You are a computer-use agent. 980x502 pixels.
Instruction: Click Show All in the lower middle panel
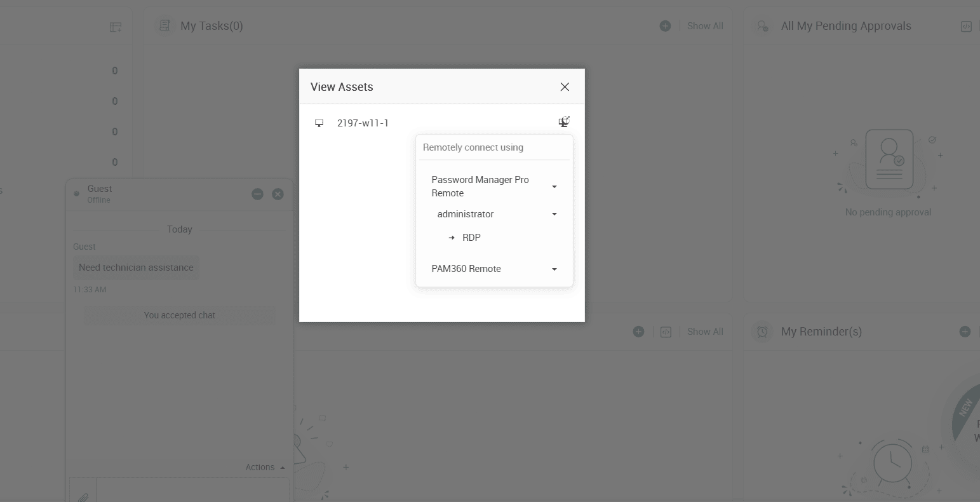(x=705, y=332)
